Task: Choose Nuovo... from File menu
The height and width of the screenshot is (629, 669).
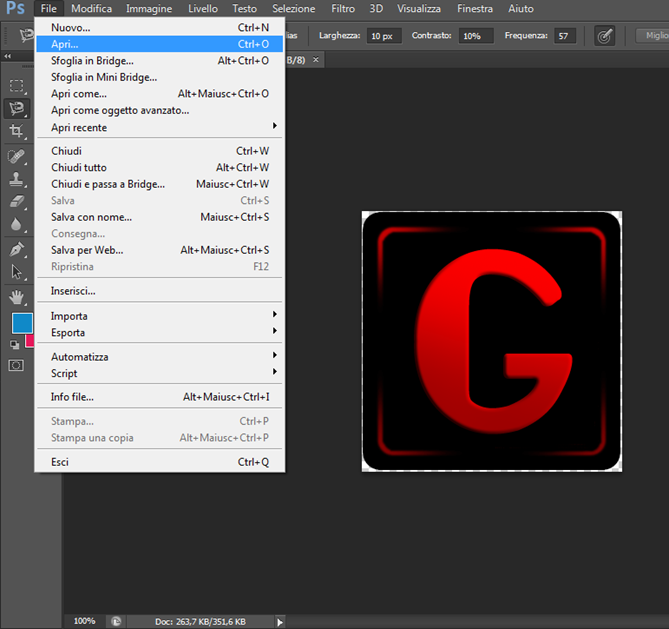Action: (x=159, y=27)
